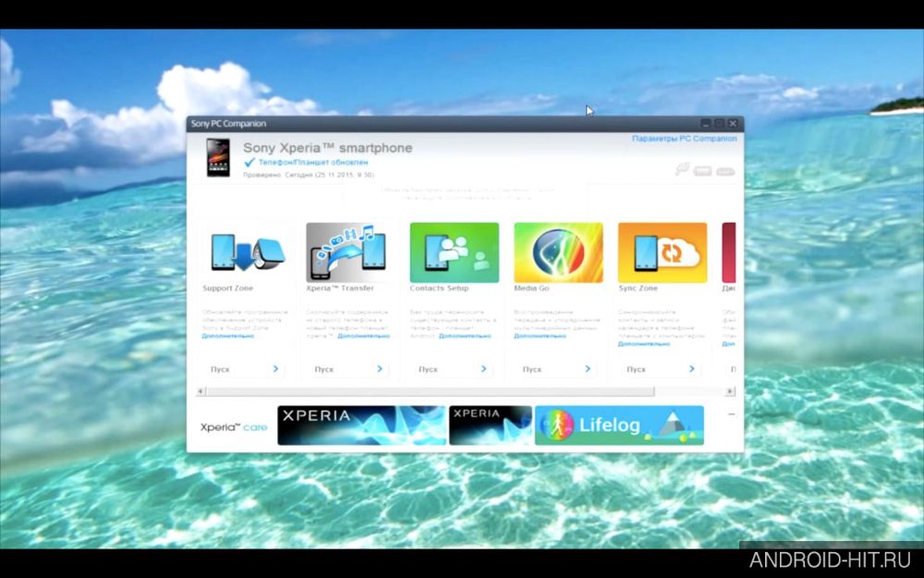Open the Sync Zone tile icon
This screenshot has height=578, width=924.
tap(662, 252)
